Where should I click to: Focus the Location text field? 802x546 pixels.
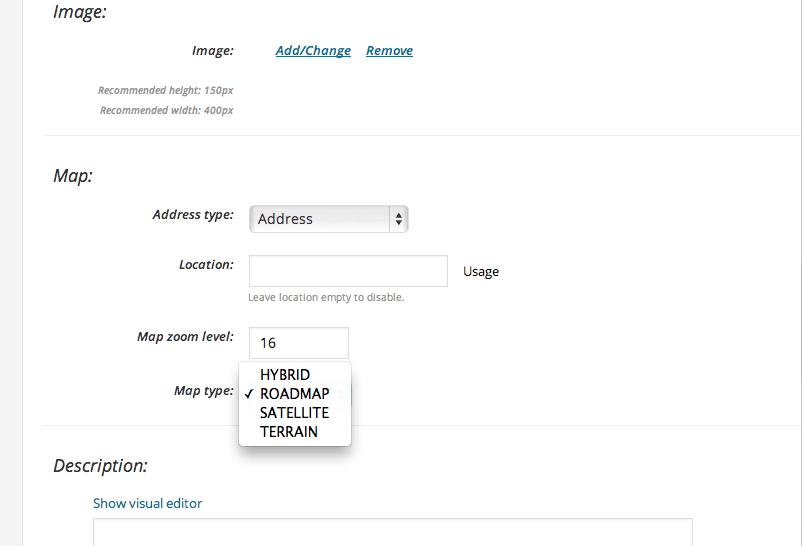point(348,271)
